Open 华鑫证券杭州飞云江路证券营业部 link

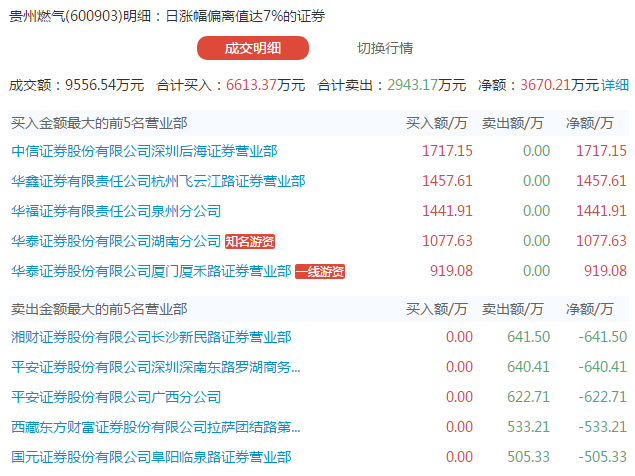(158, 181)
